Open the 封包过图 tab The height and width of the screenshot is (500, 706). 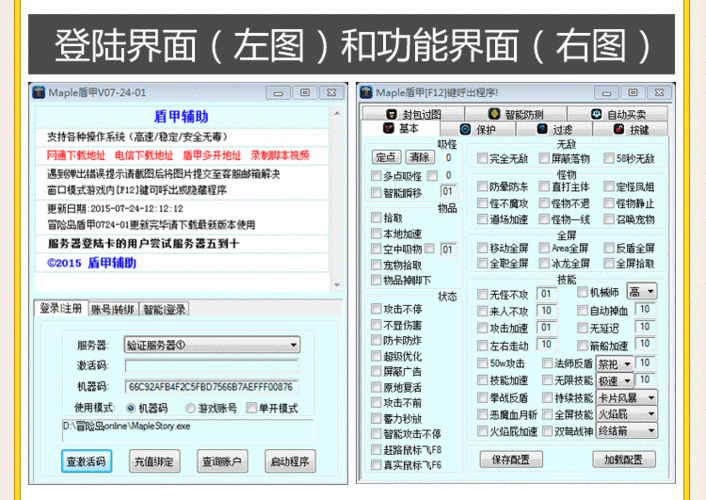click(x=413, y=114)
